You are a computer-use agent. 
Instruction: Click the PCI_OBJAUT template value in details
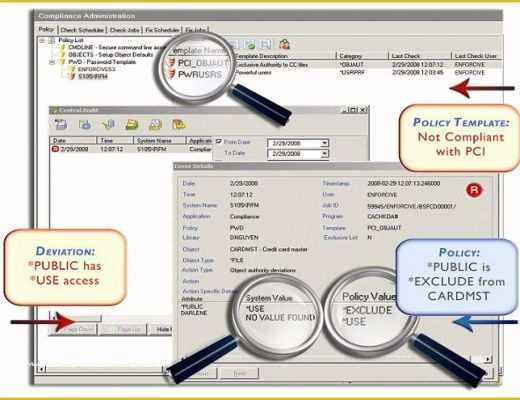384,228
